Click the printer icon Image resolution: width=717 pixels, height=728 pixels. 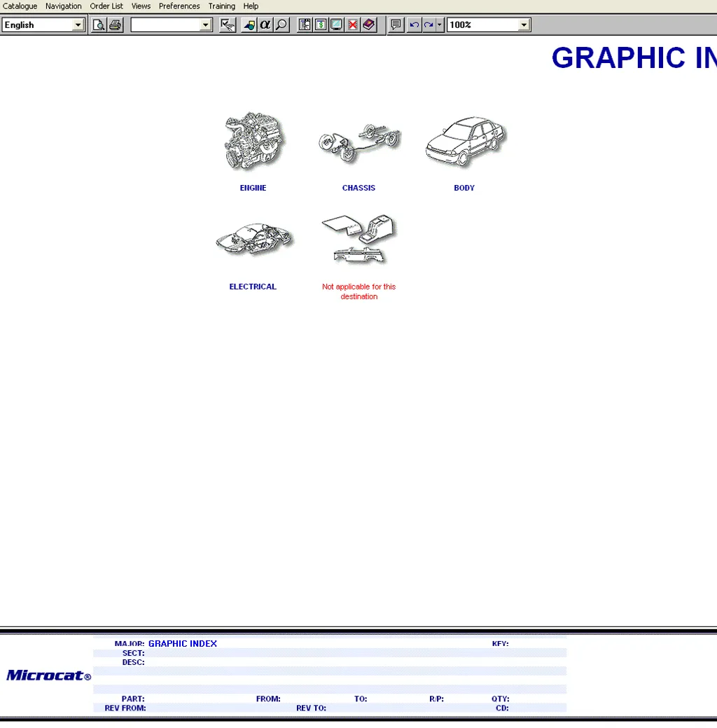[115, 25]
